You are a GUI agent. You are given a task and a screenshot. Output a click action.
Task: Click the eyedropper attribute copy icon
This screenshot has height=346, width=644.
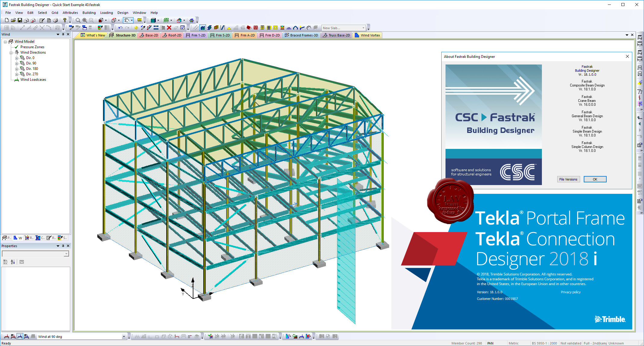pos(71,28)
